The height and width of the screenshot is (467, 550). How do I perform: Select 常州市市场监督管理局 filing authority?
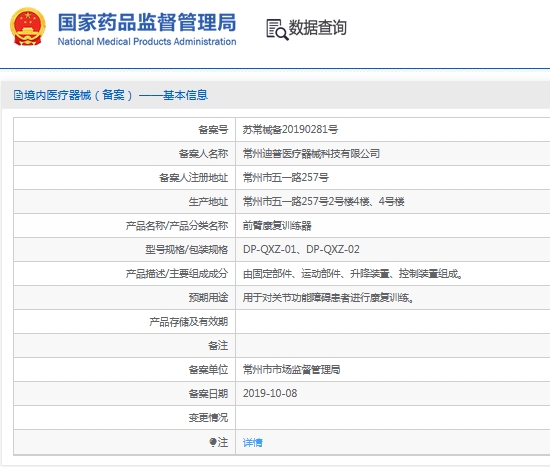pyautogui.click(x=291, y=369)
